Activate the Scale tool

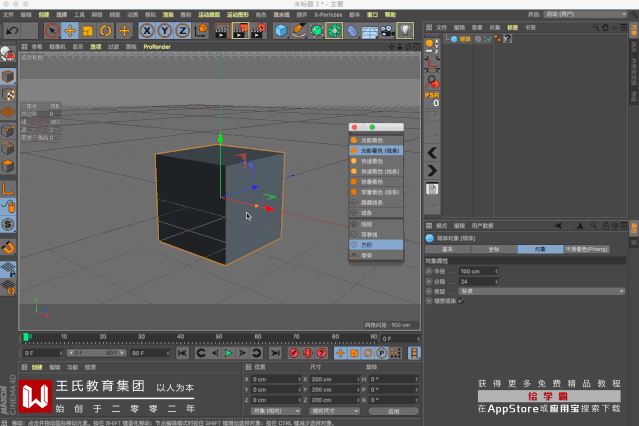pos(88,31)
